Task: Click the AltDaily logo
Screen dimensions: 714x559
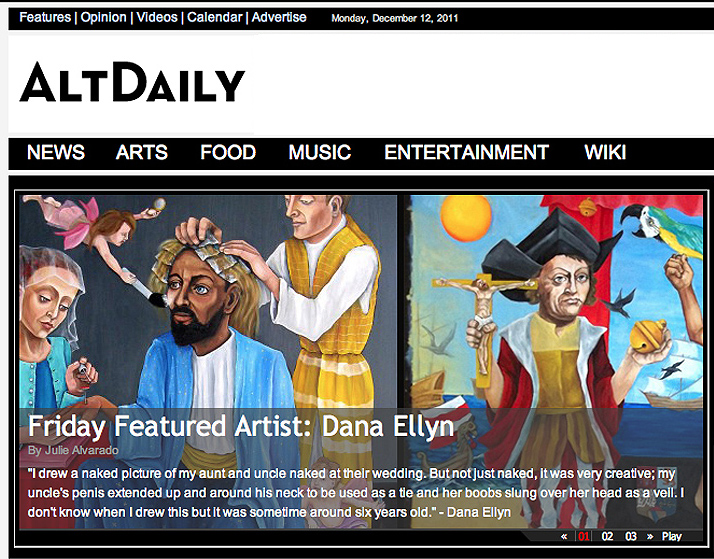Action: tap(133, 82)
